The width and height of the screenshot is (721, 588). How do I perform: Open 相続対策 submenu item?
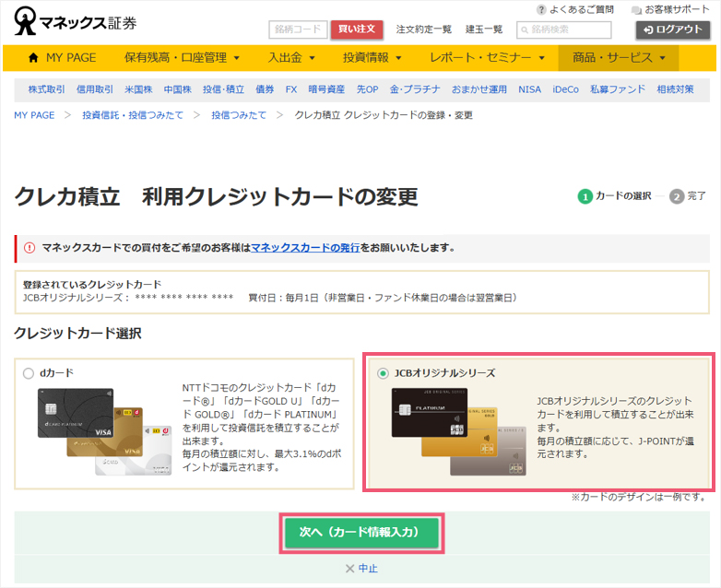click(x=676, y=89)
